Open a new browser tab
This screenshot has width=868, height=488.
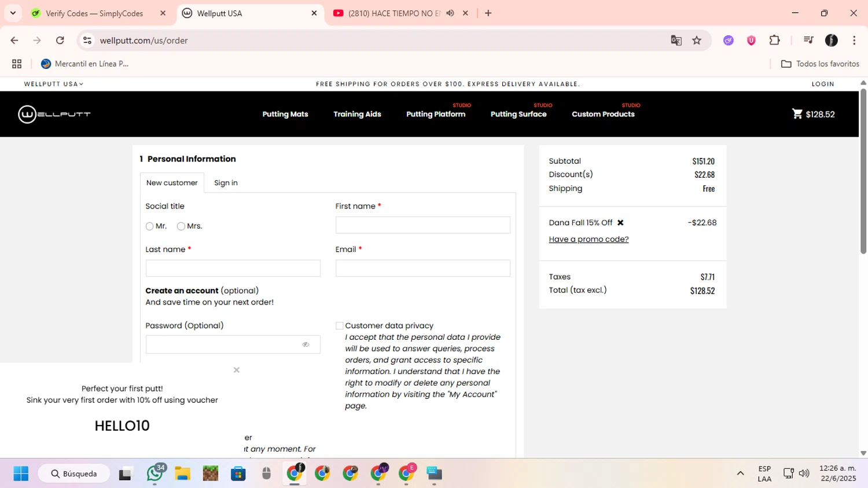[488, 13]
